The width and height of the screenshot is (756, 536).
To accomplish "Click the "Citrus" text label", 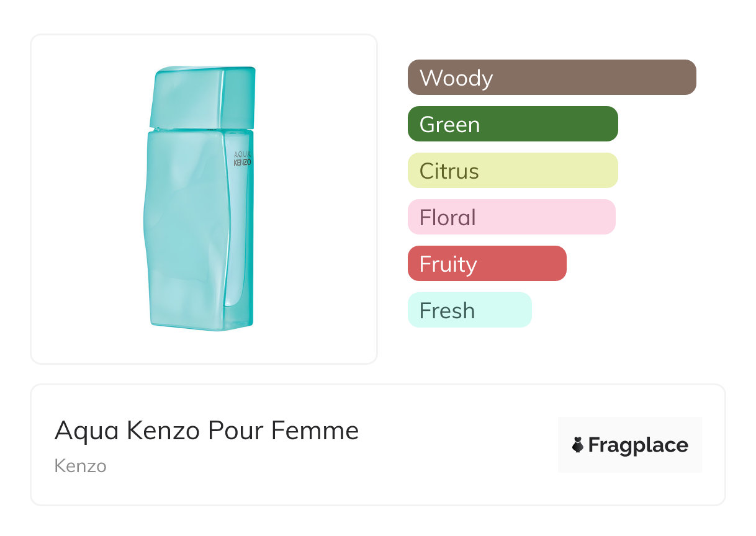I will pyautogui.click(x=449, y=171).
